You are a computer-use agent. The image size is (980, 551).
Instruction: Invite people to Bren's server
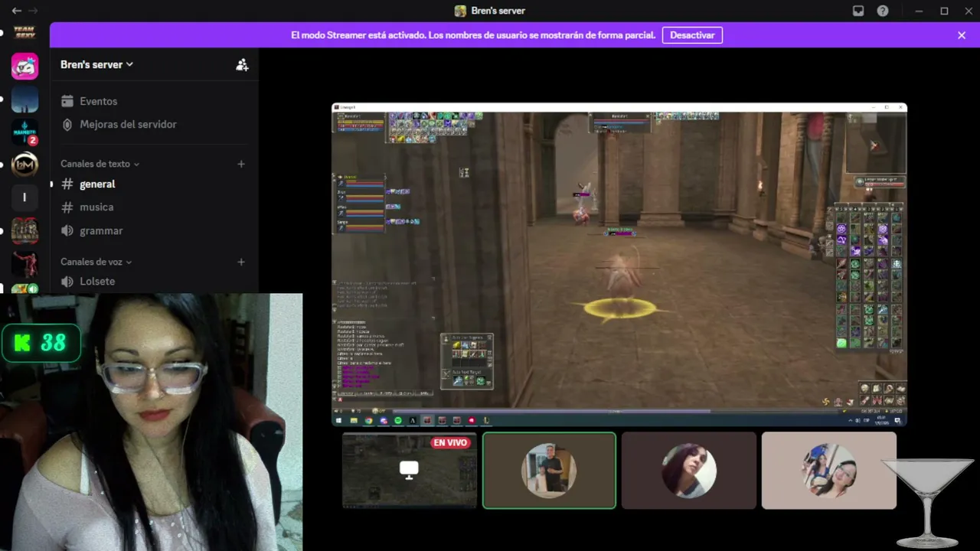click(x=242, y=65)
